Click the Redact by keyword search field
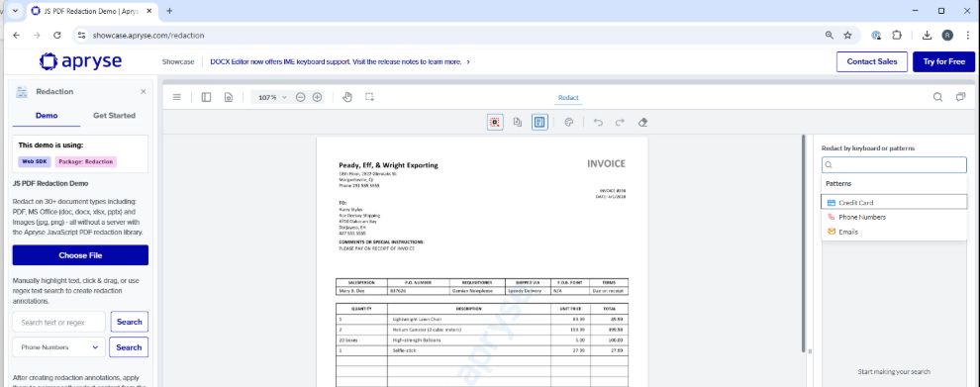This screenshot has width=980, height=387. coord(895,165)
